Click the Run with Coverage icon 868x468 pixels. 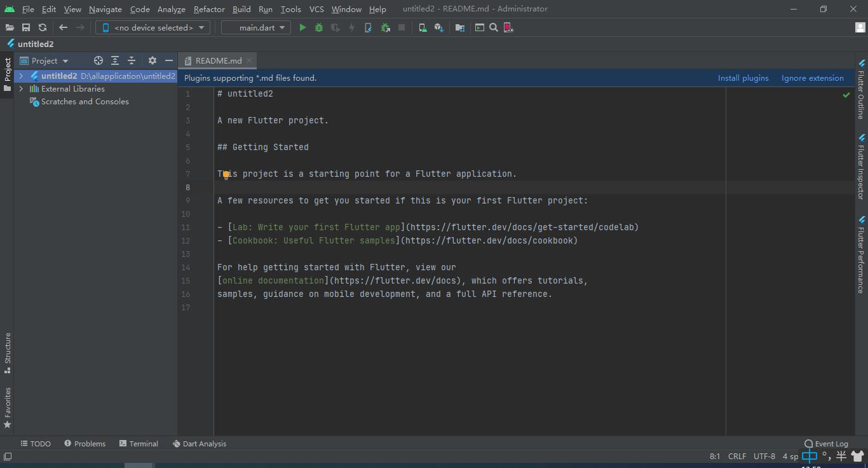pos(336,27)
